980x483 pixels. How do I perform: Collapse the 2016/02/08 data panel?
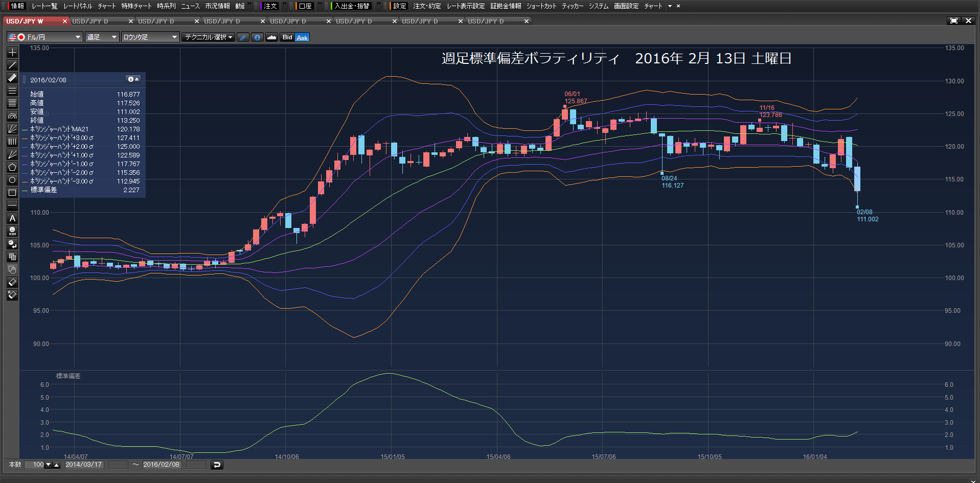tap(133, 79)
